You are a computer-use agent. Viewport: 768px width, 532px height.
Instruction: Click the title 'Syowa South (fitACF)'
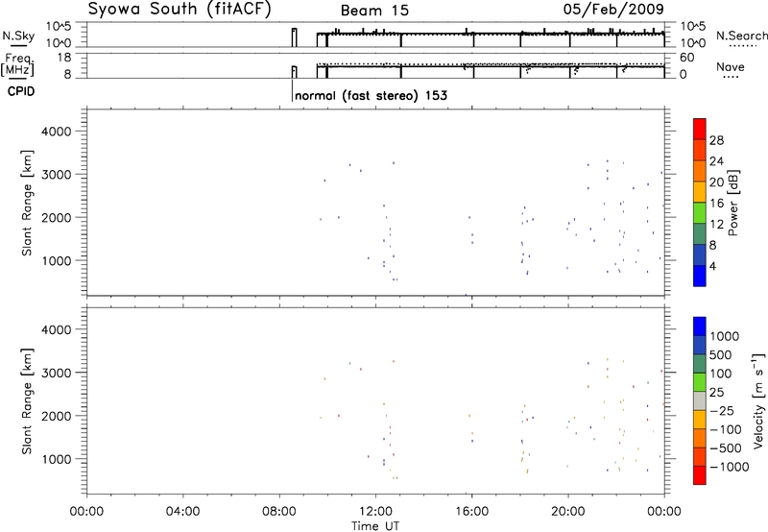coord(180,10)
